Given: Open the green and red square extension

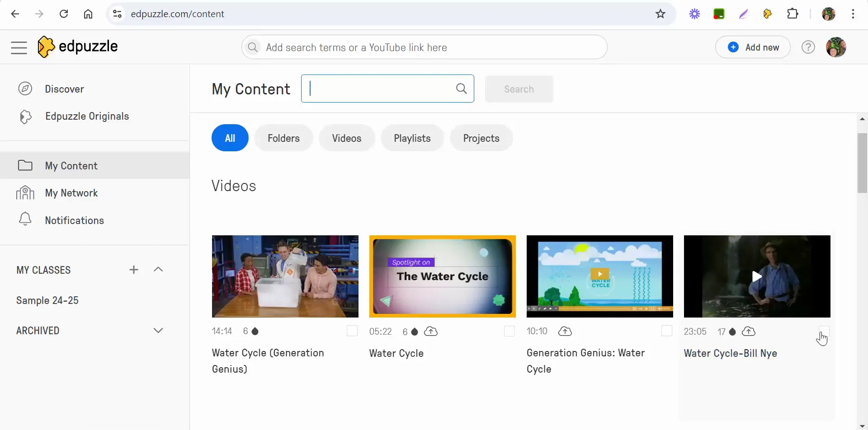Looking at the screenshot, I should [719, 14].
